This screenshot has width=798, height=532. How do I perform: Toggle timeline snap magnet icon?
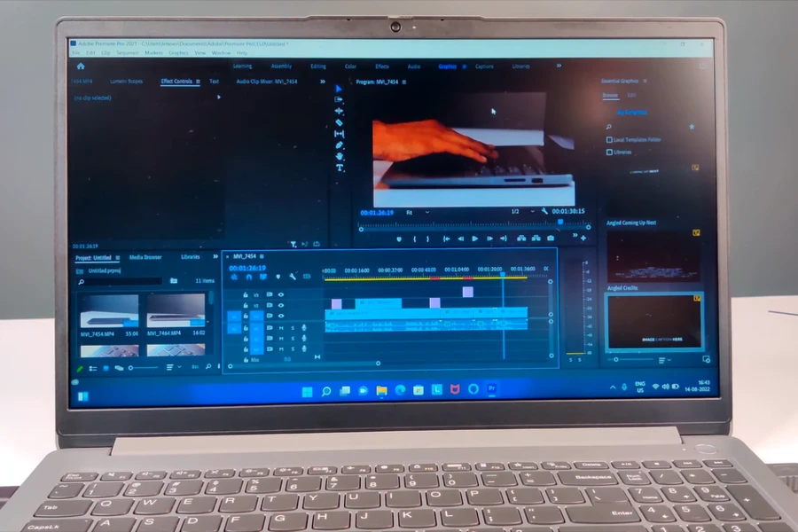[249, 277]
